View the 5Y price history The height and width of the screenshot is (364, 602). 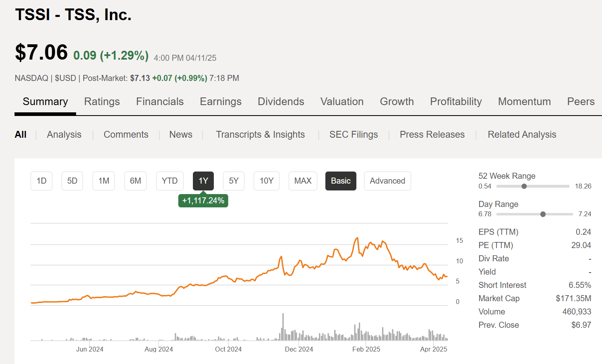pos(234,181)
